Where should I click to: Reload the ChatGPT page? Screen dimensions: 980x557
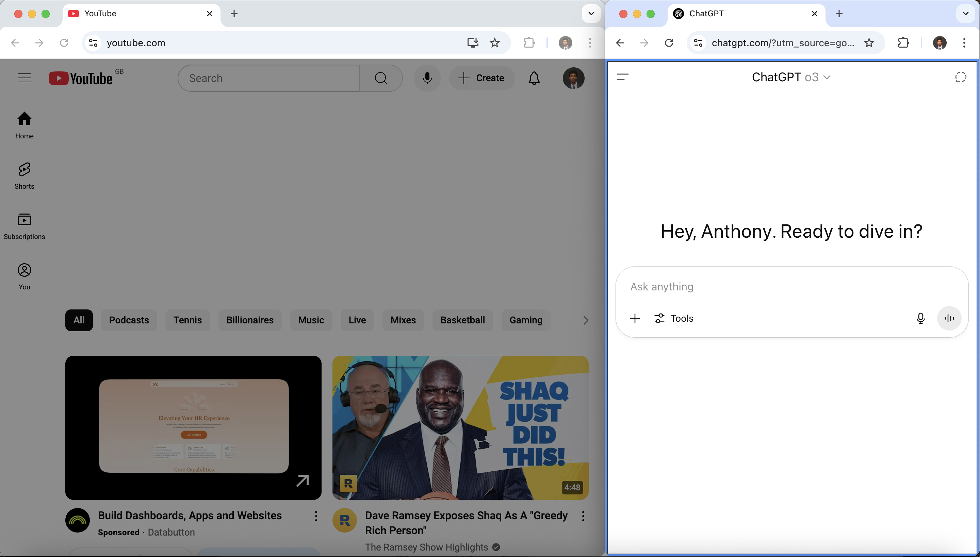click(669, 43)
